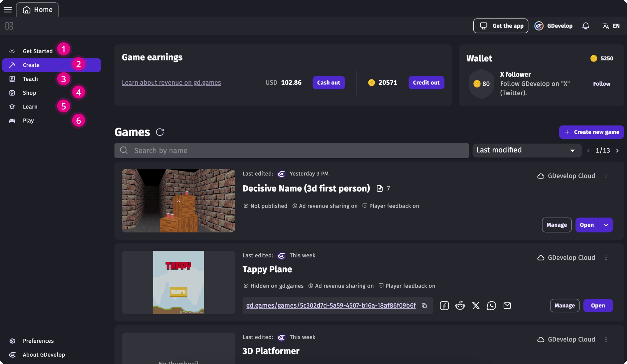This screenshot has width=627, height=364.
Task: Switch to the Home tab
Action: 37,9
